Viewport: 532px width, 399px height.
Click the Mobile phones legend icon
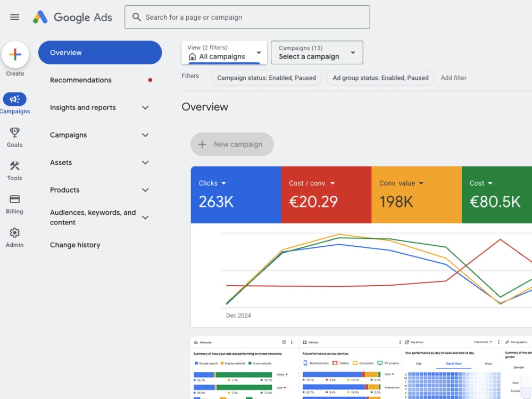click(305, 363)
